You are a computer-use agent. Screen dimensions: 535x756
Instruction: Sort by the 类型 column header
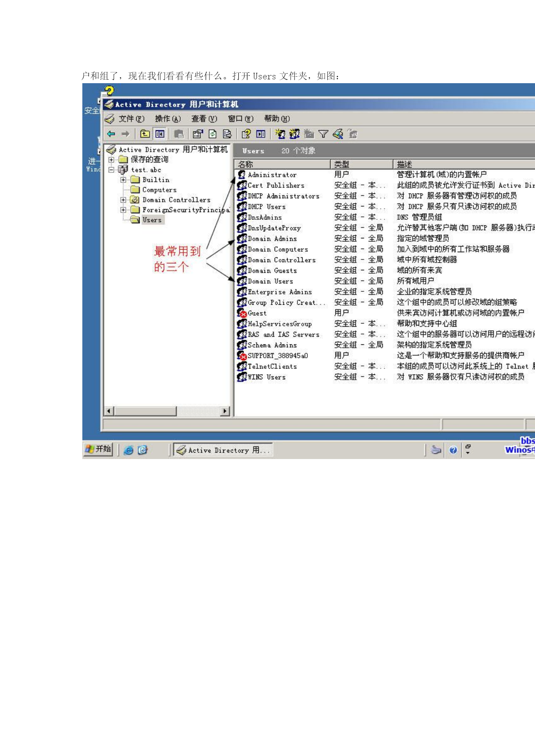point(362,164)
